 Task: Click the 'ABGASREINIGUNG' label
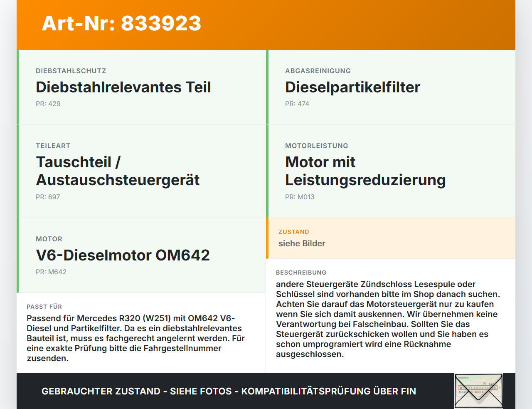[318, 71]
